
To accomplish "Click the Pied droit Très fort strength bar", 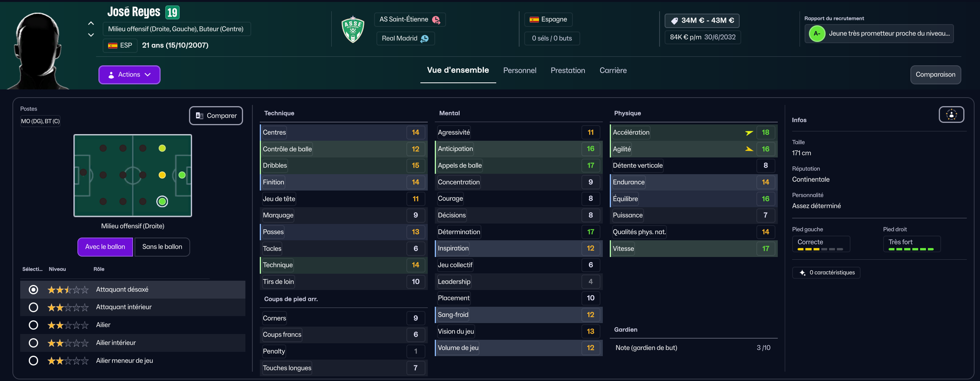I will click(911, 249).
